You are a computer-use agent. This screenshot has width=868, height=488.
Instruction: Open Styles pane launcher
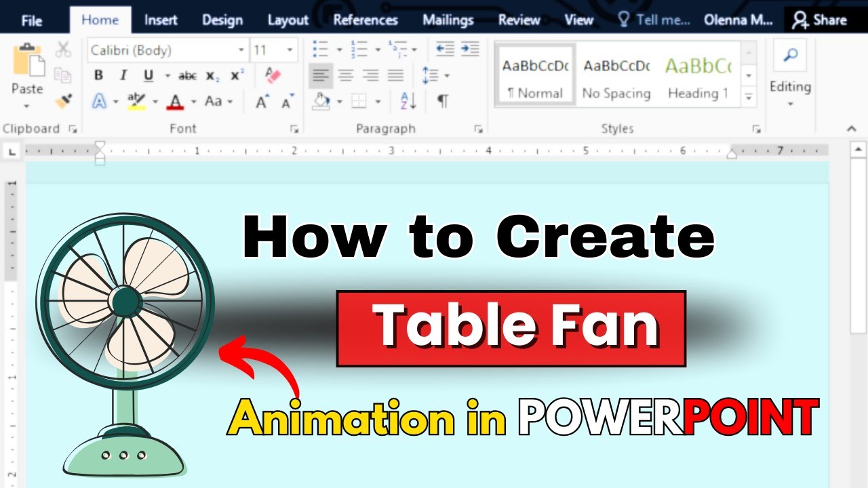tap(756, 129)
